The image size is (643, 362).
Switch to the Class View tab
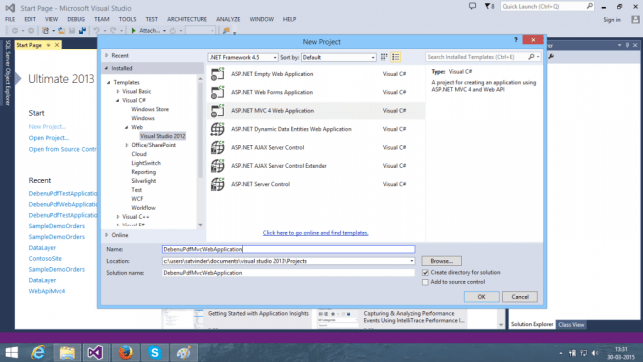point(571,324)
